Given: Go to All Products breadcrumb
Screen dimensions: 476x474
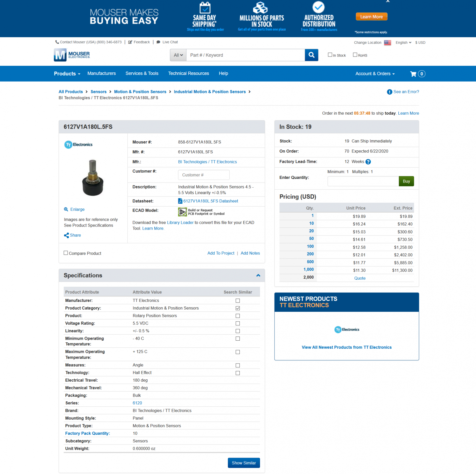Looking at the screenshot, I should 71,92.
